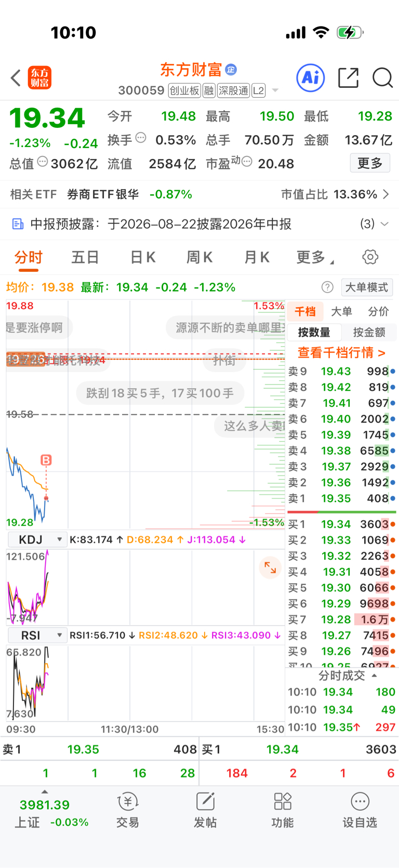This screenshot has width=399, height=868.
Task: Select the 千档 order book tab
Action: 305,311
